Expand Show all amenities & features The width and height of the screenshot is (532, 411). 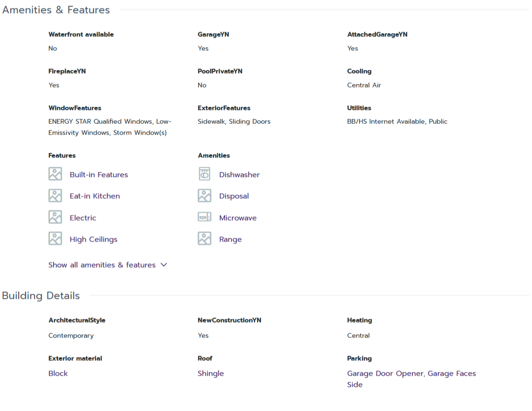tap(102, 265)
